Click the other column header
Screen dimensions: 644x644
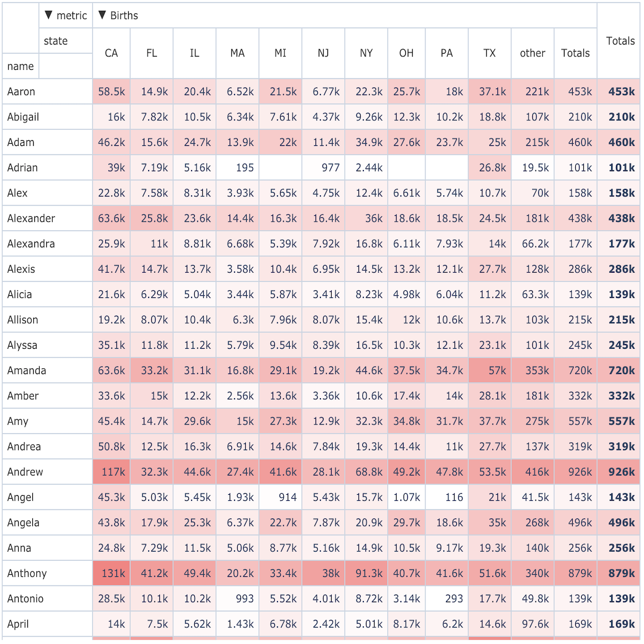click(x=532, y=53)
